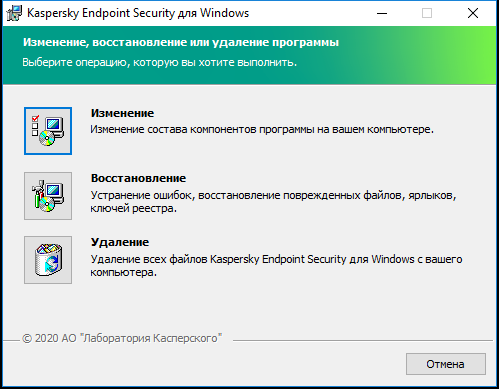Choose the Восстановление repair tools icon
The image size is (499, 389).
click(x=48, y=196)
